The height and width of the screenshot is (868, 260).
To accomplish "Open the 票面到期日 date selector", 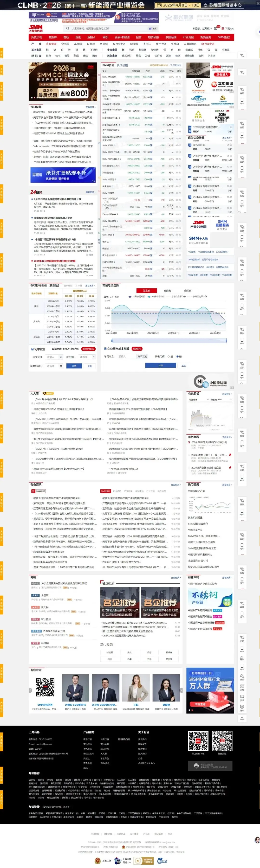I will [x=54, y=366].
